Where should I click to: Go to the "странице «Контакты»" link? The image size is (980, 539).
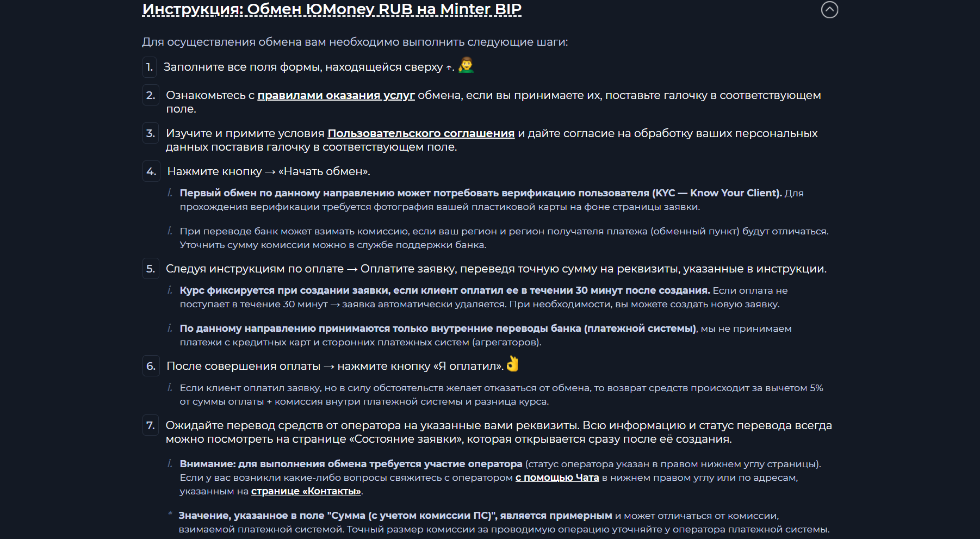(x=306, y=491)
